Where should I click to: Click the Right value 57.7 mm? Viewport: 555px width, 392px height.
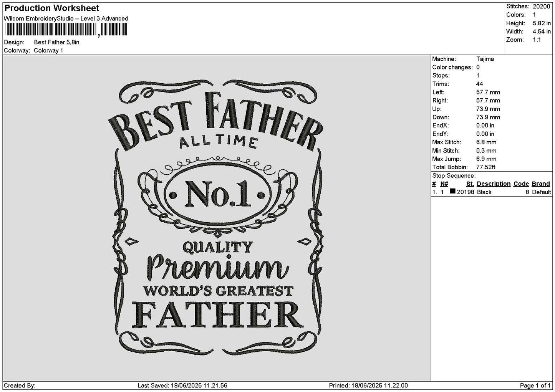488,101
